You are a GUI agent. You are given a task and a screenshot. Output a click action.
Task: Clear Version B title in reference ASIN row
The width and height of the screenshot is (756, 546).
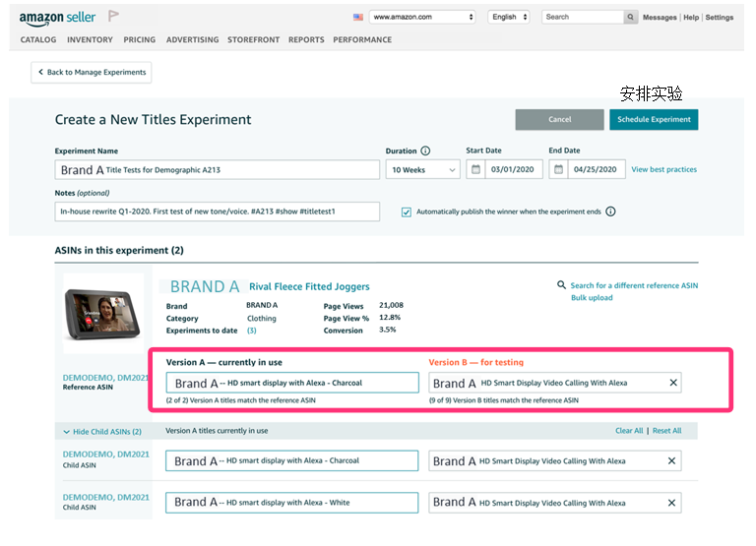[x=673, y=383]
